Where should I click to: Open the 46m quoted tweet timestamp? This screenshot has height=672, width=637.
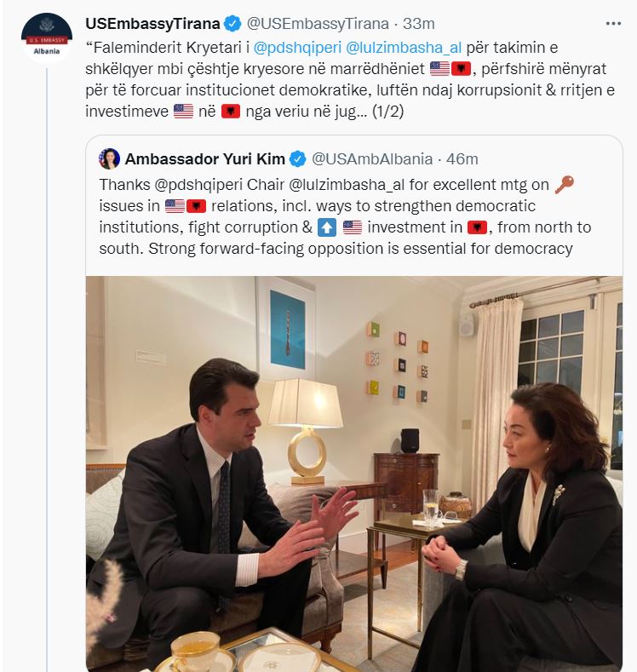[462, 158]
